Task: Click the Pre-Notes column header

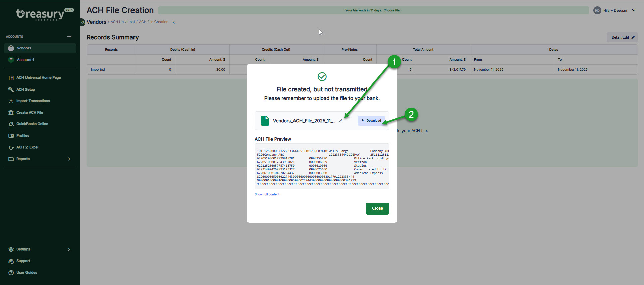Action: (x=350, y=50)
